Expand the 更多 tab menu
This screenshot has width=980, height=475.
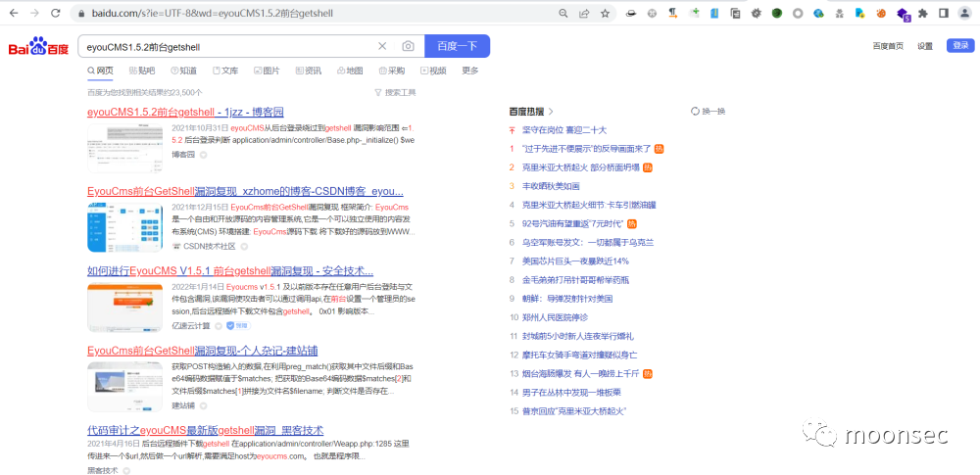tap(470, 71)
